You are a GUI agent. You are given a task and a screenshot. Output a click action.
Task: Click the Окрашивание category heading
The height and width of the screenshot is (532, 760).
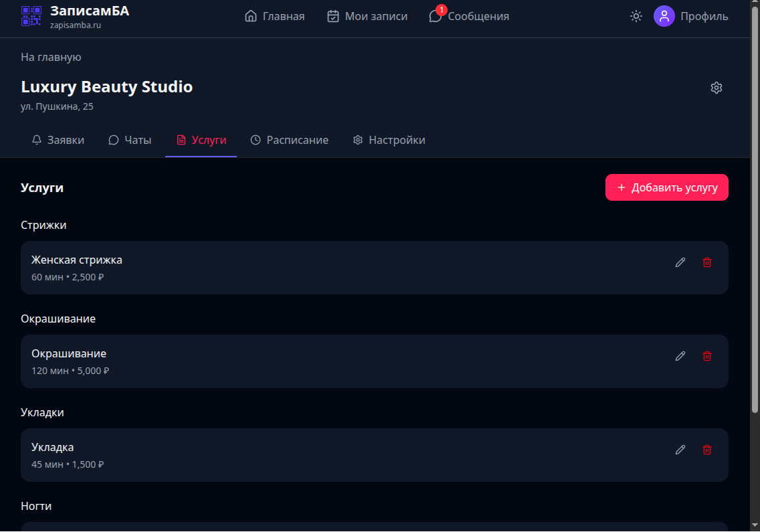click(58, 319)
